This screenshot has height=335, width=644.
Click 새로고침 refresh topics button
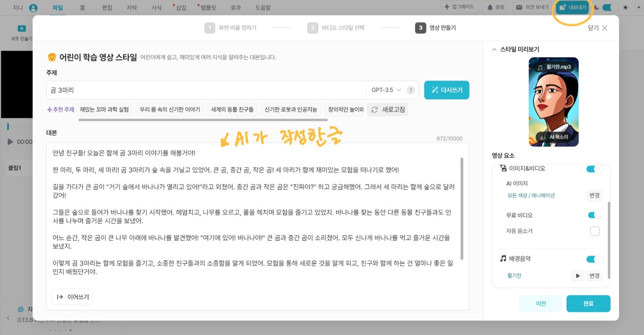coord(388,110)
